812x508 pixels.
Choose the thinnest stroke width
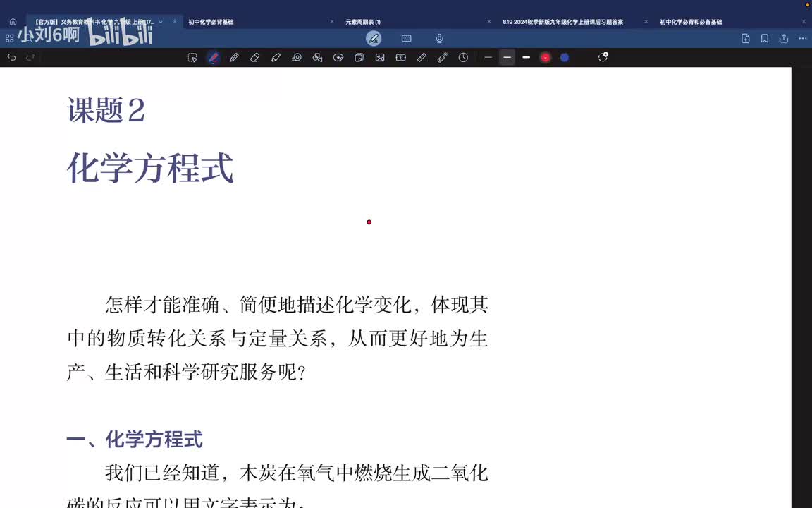click(x=488, y=58)
